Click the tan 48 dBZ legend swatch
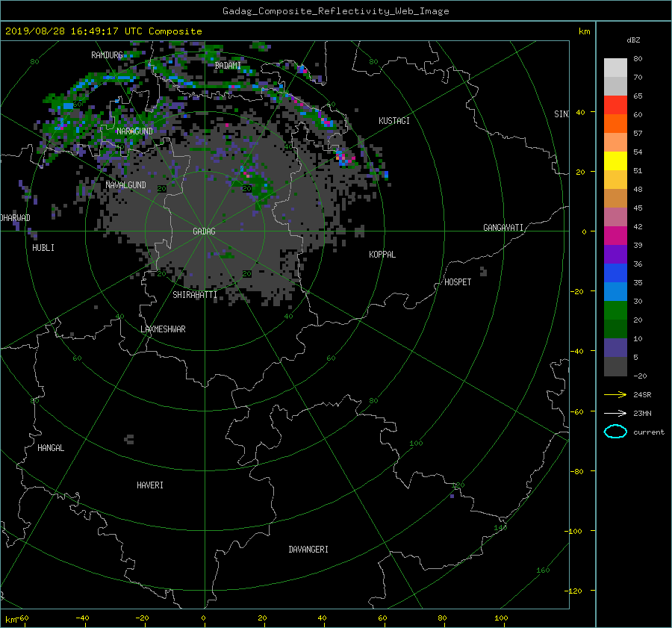The image size is (672, 628). 615,198
